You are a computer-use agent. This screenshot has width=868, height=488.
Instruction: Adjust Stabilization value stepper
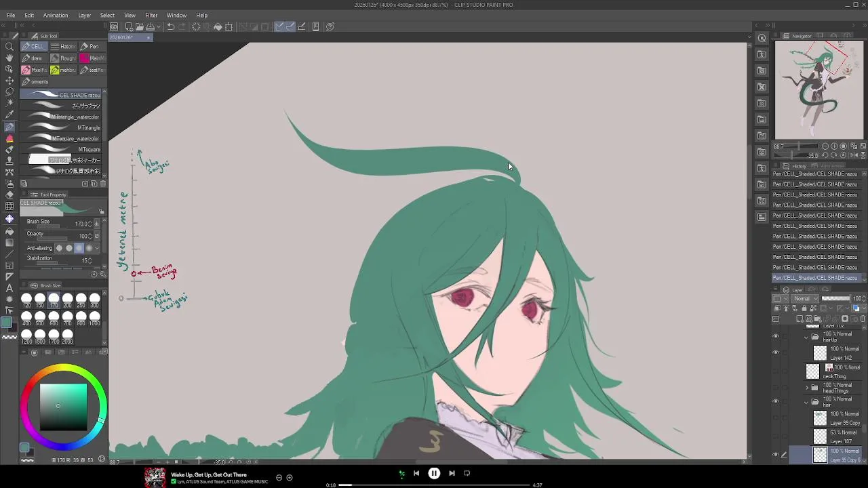[92, 260]
